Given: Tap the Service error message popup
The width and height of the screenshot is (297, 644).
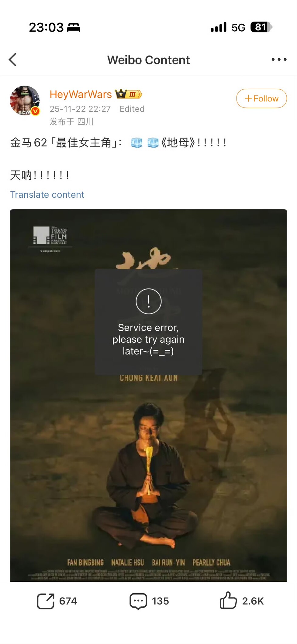Looking at the screenshot, I should point(148,322).
